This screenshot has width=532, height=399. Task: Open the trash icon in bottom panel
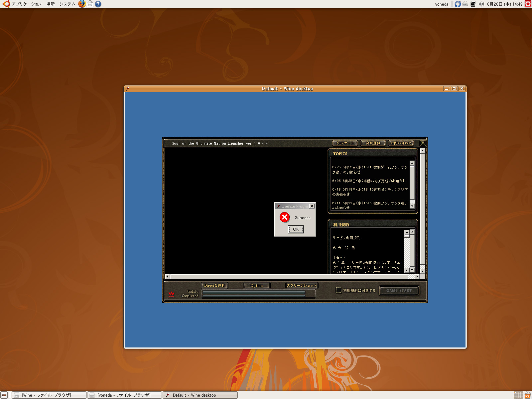528,395
